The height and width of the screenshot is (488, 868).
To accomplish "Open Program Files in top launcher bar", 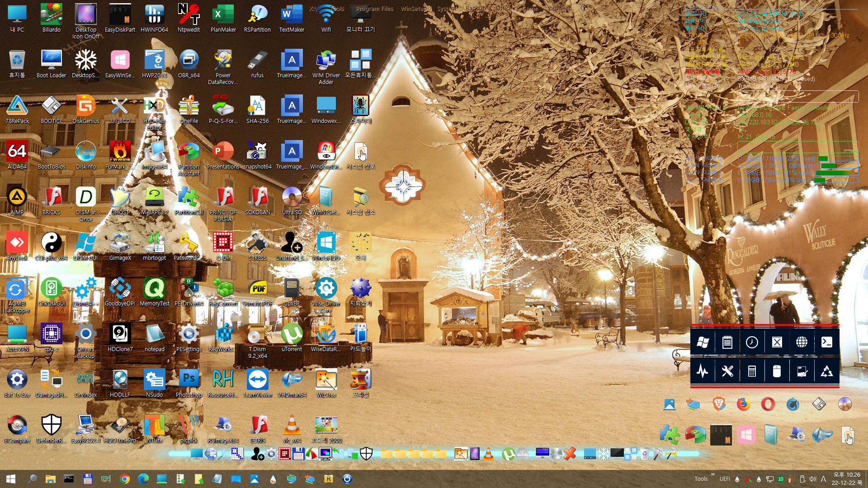I will point(374,9).
